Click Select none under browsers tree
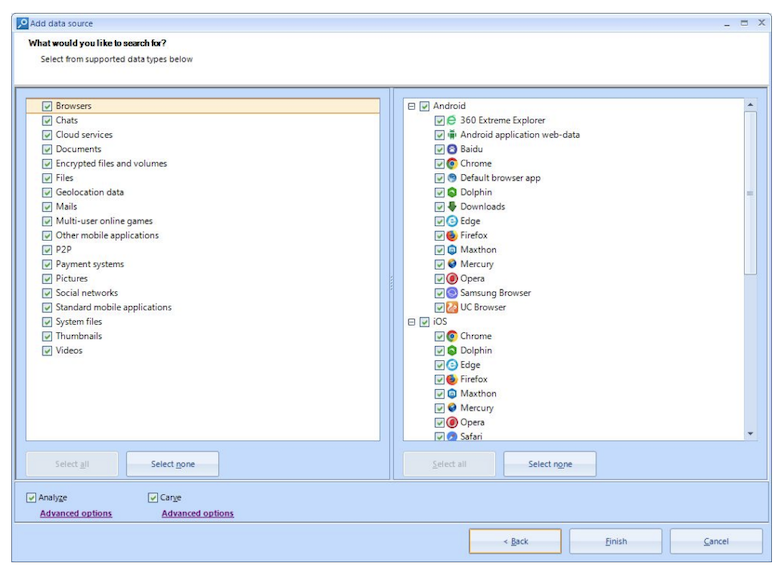The height and width of the screenshot is (576, 780). click(550, 464)
